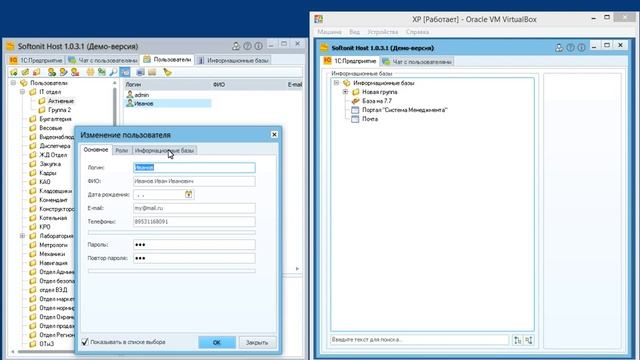Click the delete group toolbar icon
This screenshot has width=640, height=360.
coord(36,72)
